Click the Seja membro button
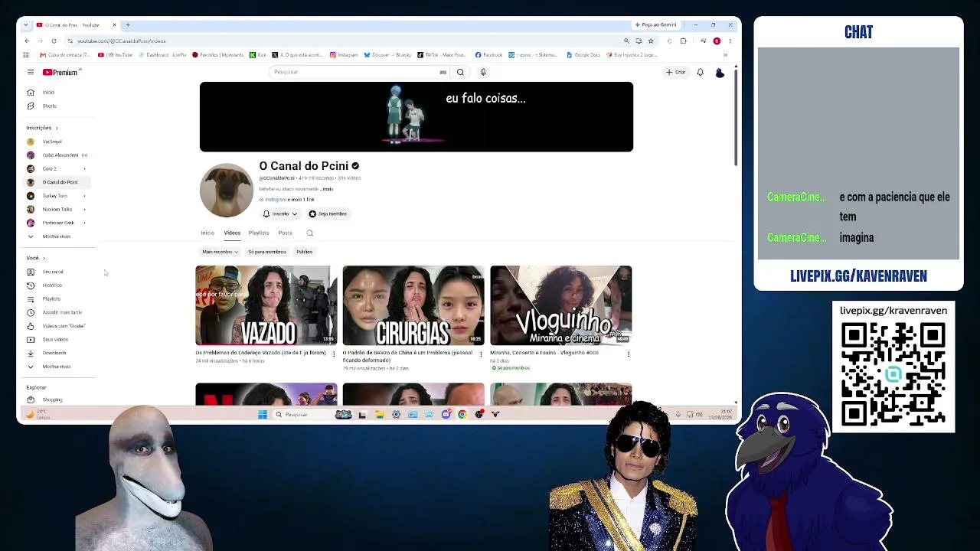 pos(328,214)
